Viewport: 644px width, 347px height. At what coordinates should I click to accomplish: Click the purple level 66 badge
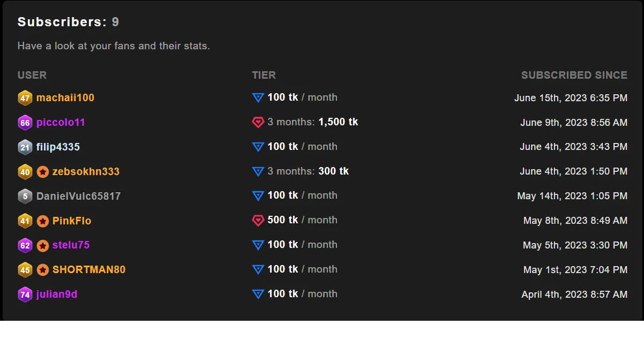[x=25, y=123]
